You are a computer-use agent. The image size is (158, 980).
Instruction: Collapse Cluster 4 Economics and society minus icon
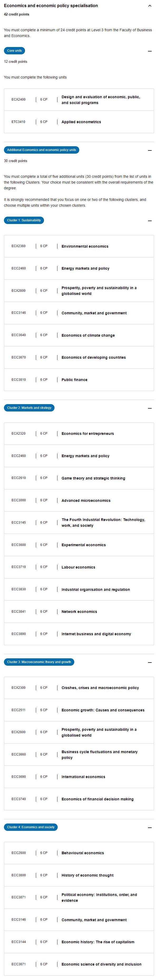coord(150,827)
